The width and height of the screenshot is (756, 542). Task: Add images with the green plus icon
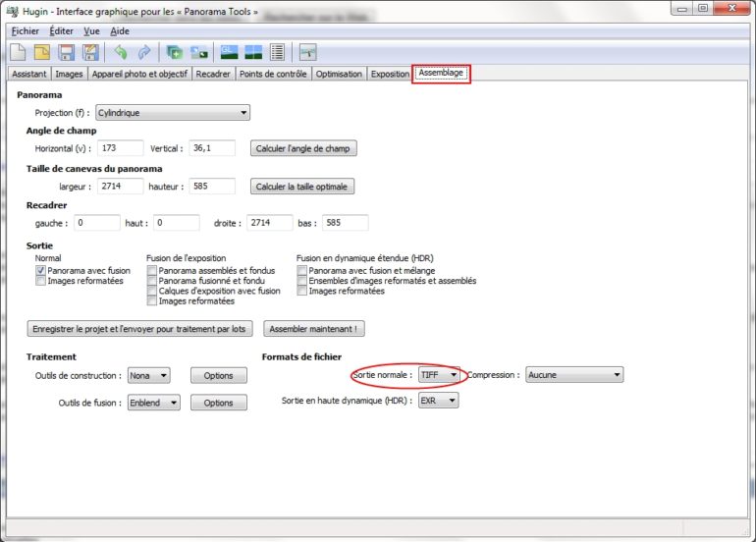pyautogui.click(x=175, y=52)
